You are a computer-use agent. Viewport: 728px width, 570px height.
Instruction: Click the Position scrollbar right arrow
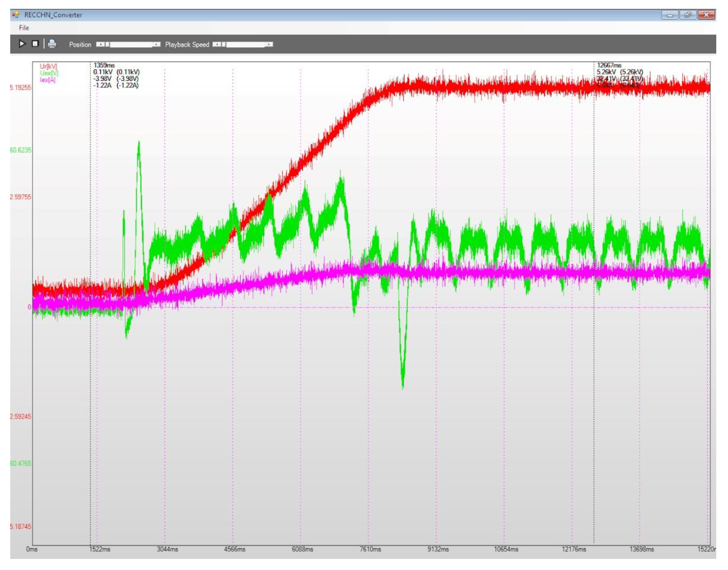(x=156, y=44)
